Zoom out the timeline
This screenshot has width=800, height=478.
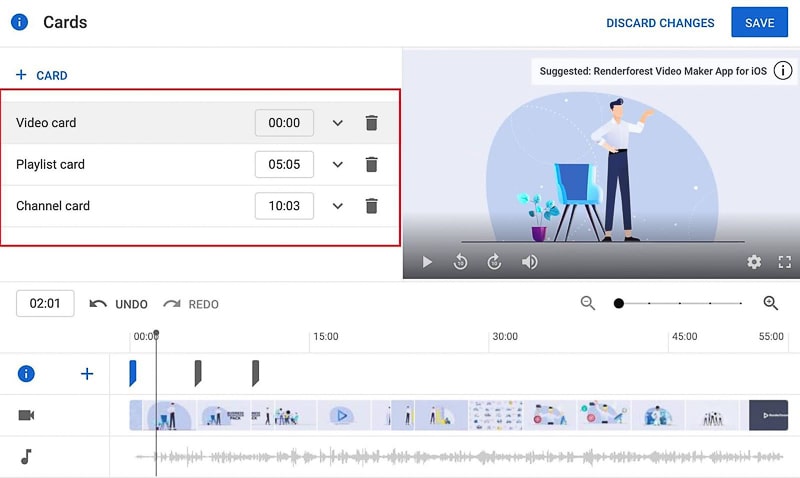(x=588, y=303)
